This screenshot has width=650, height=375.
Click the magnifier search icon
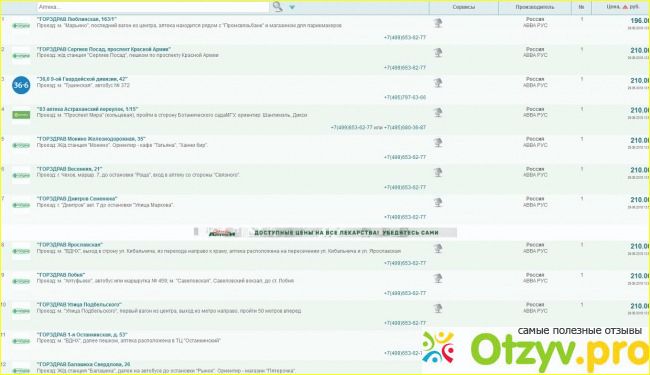(277, 7)
